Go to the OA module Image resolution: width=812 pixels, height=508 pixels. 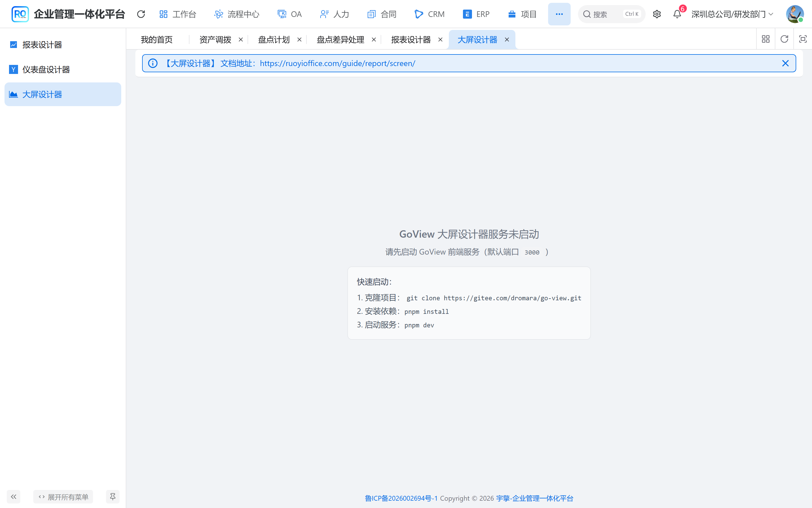(x=290, y=14)
